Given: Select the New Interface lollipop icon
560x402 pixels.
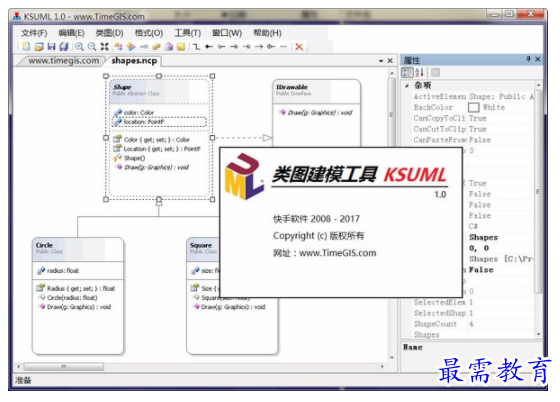Looking at the screenshot, I should 144,46.
